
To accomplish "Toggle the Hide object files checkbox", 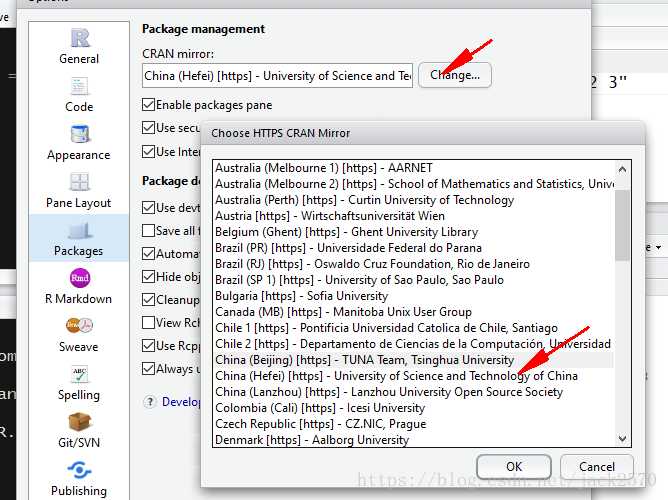I will click(148, 276).
